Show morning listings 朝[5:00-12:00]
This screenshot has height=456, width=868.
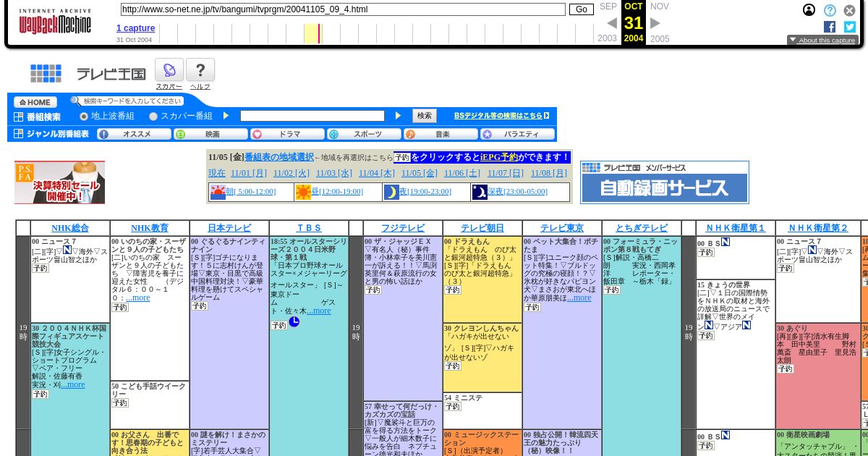tap(251, 192)
